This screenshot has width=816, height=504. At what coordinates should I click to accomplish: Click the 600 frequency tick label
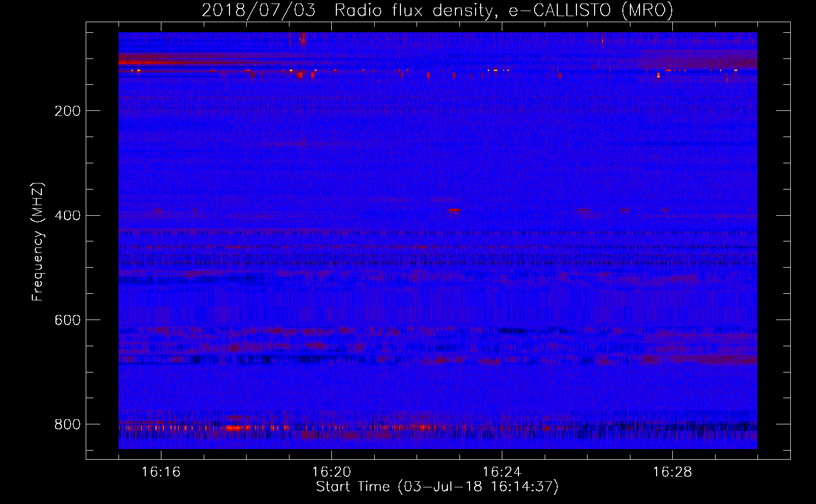[x=67, y=321]
